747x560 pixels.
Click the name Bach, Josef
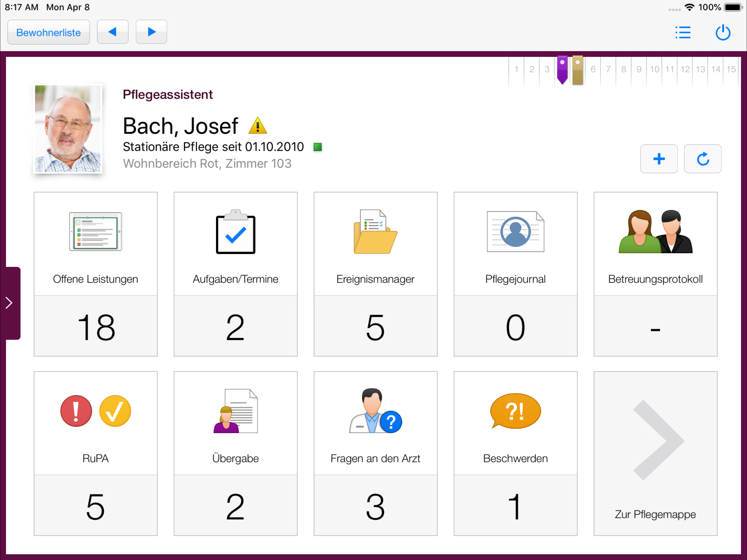coord(180,126)
